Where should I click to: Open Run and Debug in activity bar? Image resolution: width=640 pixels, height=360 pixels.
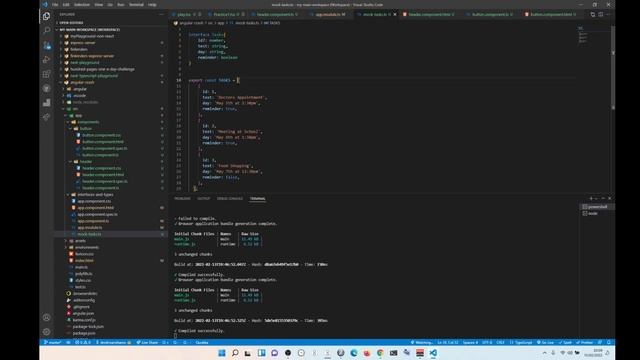[x=47, y=60]
